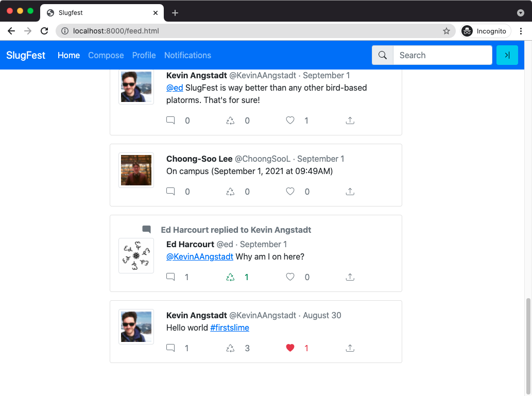Toggle reslime on Kevin's Hello world post
Image resolution: width=532 pixels, height=396 pixels.
[x=230, y=348]
